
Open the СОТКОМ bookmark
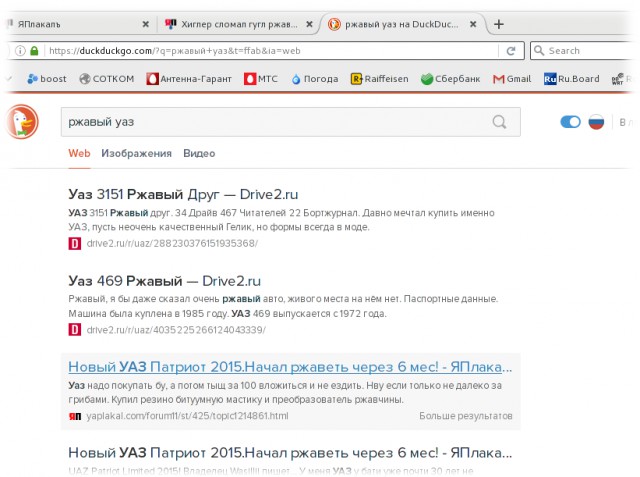point(107,79)
